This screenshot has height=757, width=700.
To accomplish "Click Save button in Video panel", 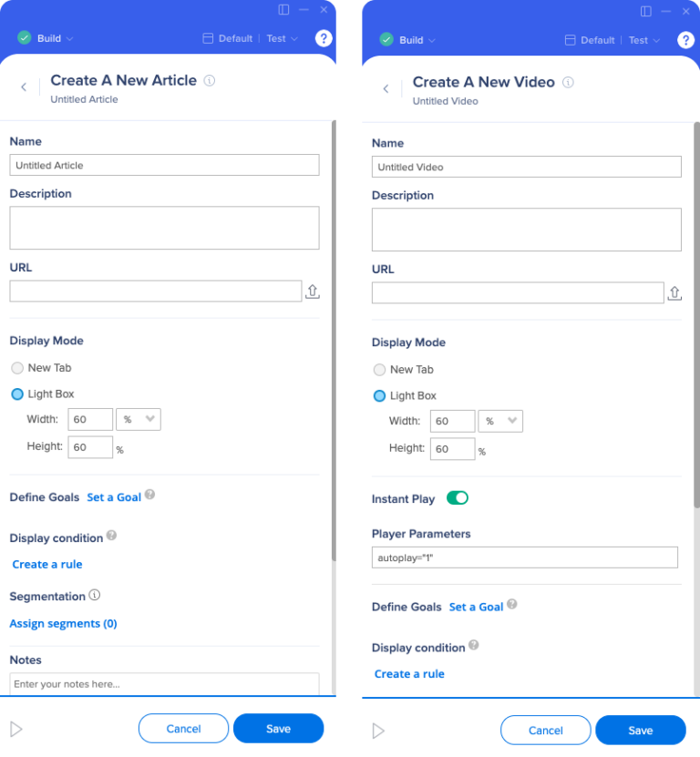I will tap(641, 731).
